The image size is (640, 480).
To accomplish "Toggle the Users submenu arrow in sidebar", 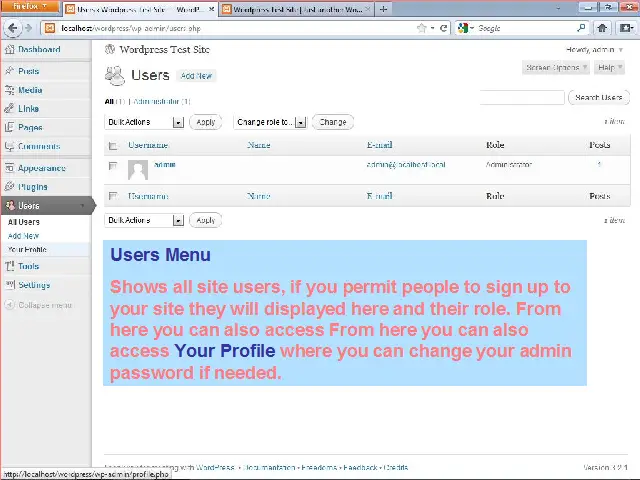I will 82,206.
